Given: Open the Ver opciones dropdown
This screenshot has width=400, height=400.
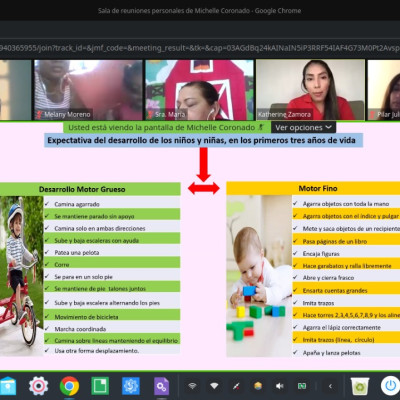Looking at the screenshot, I should pos(303,127).
